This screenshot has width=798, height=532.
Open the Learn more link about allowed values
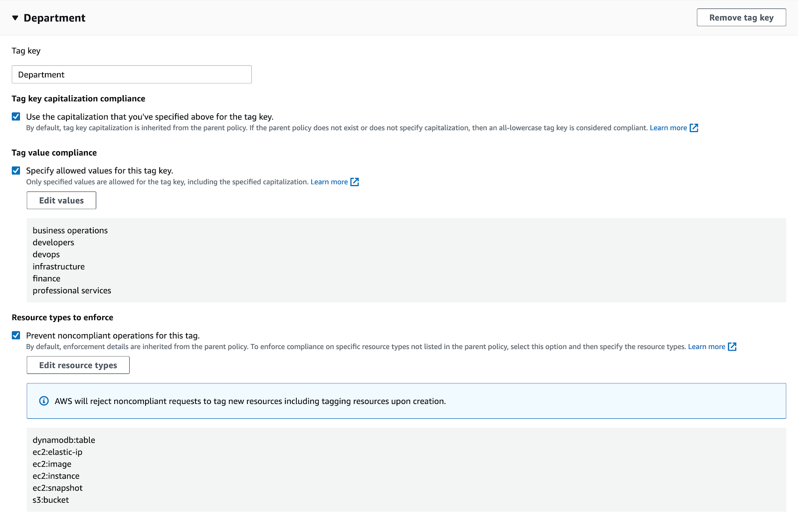pyautogui.click(x=329, y=182)
